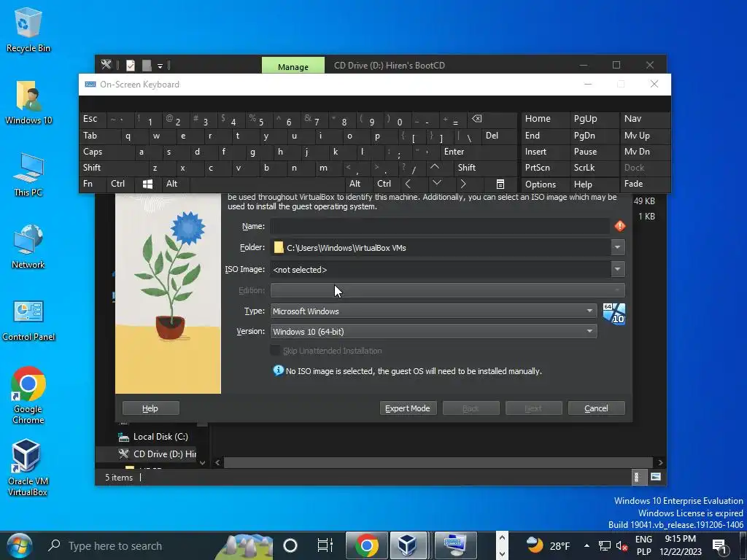Click the Windows logo key on keyboard
This screenshot has width=747, height=560.
pos(147,184)
